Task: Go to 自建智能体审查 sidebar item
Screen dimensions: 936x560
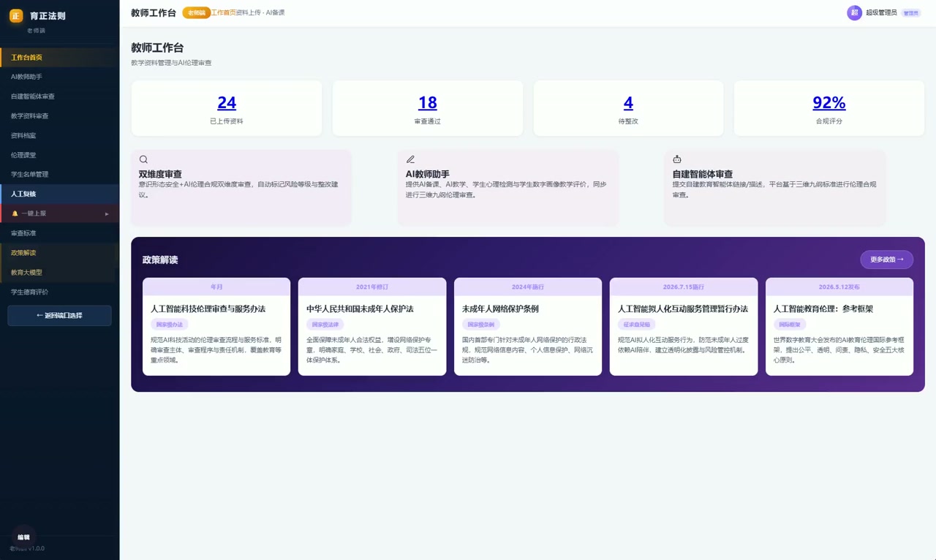Action: [59, 97]
